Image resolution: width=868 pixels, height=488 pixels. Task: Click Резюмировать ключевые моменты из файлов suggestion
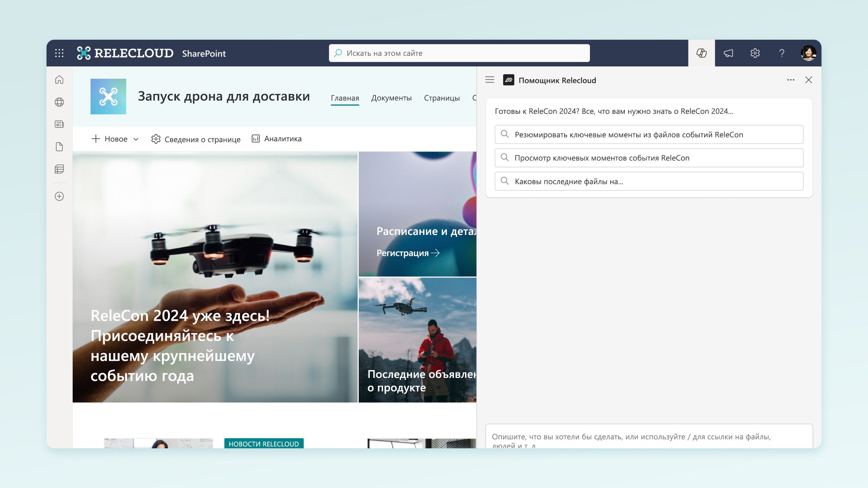coord(649,134)
